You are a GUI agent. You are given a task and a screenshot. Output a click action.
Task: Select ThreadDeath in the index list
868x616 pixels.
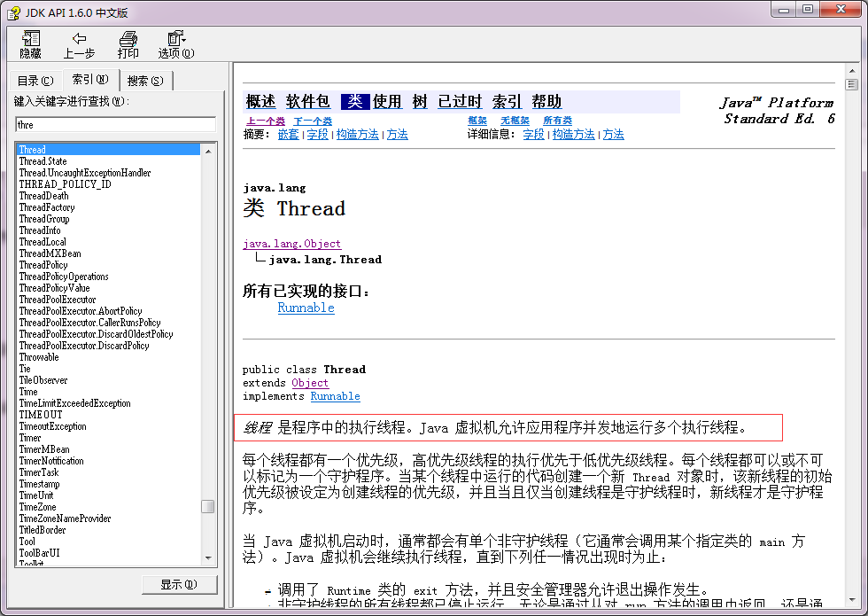pos(43,196)
